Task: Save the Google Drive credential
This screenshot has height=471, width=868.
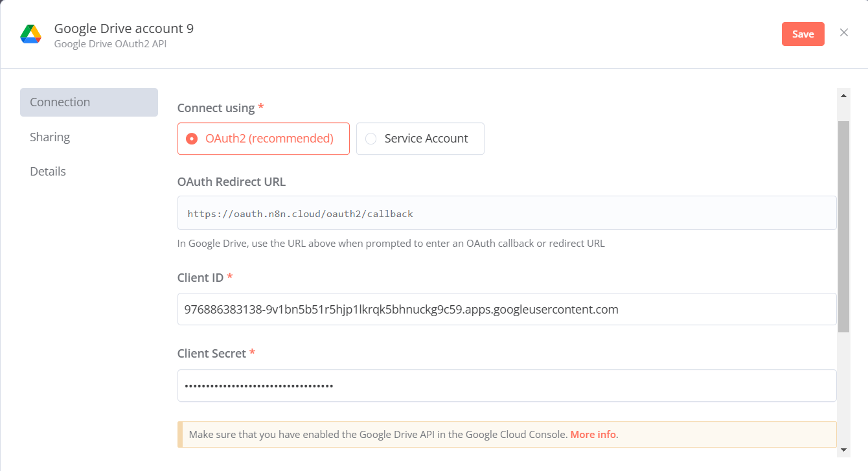Action: (803, 34)
